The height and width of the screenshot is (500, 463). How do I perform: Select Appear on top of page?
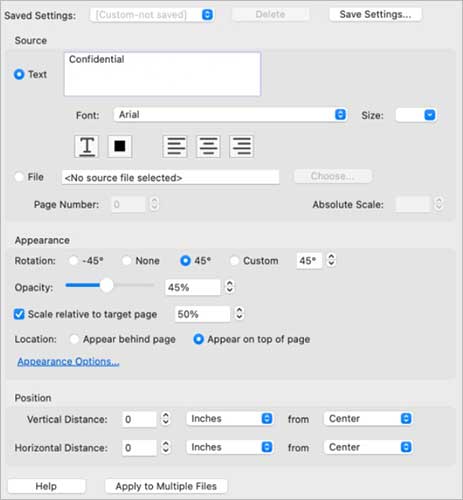[x=198, y=339]
